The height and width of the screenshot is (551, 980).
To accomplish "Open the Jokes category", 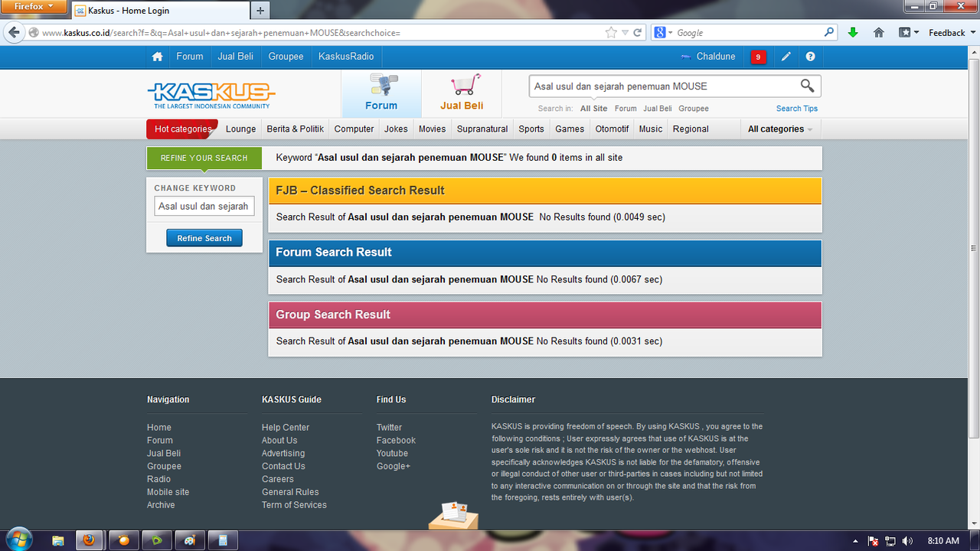I will (396, 129).
